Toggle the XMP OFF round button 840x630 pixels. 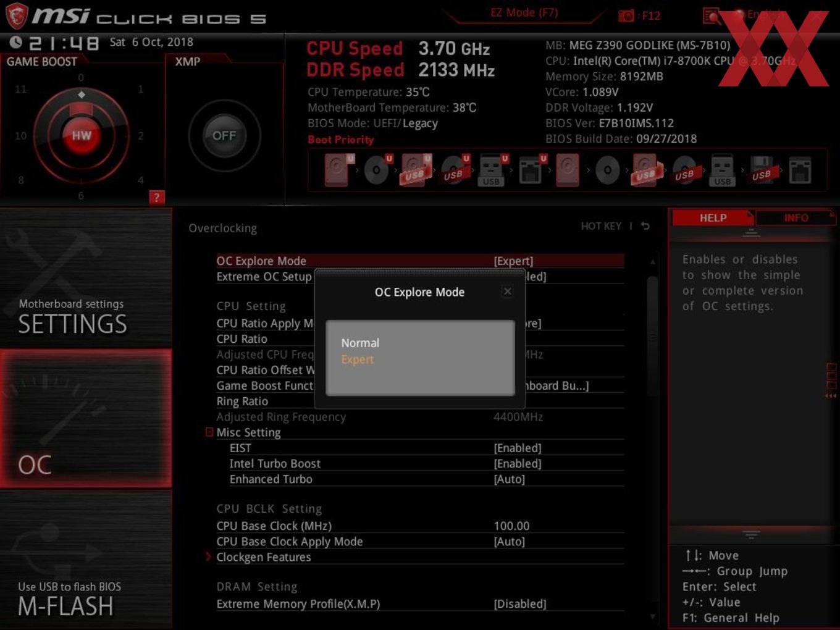pos(224,135)
